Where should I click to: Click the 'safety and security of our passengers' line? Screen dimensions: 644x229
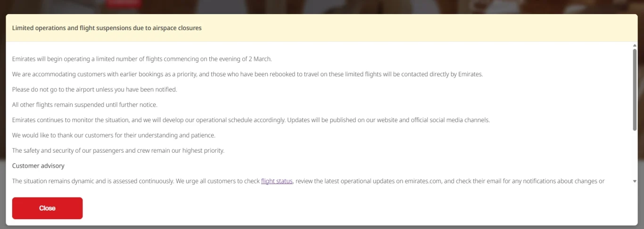coord(118,151)
